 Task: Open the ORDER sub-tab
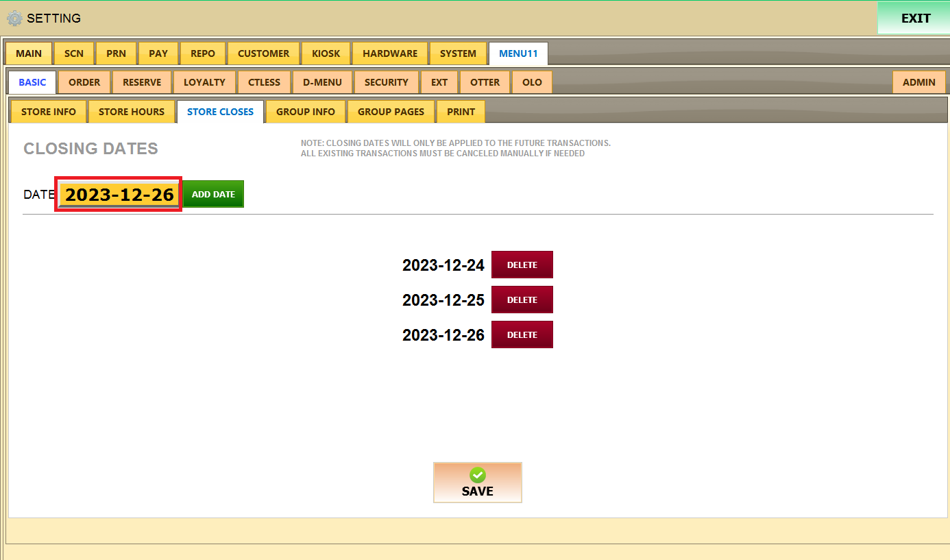coord(84,82)
